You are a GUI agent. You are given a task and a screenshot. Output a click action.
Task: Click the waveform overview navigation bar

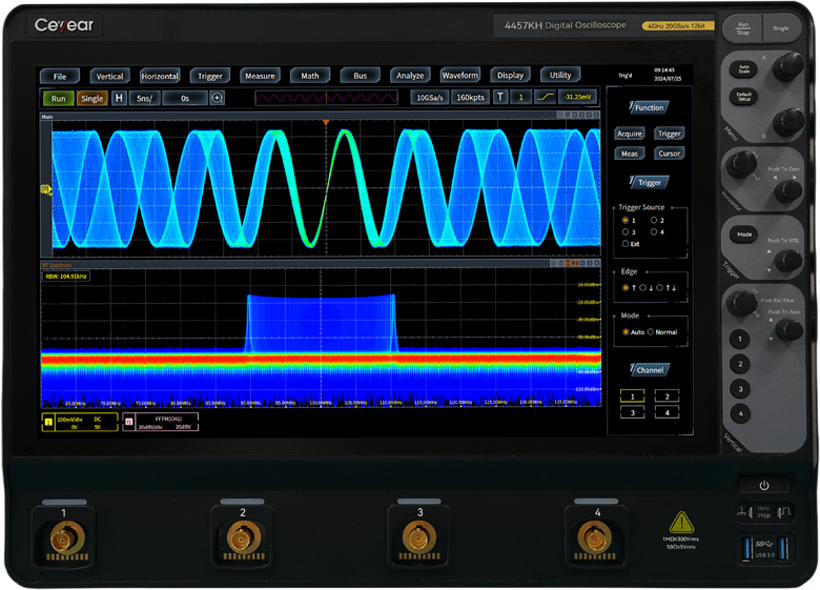point(328,98)
